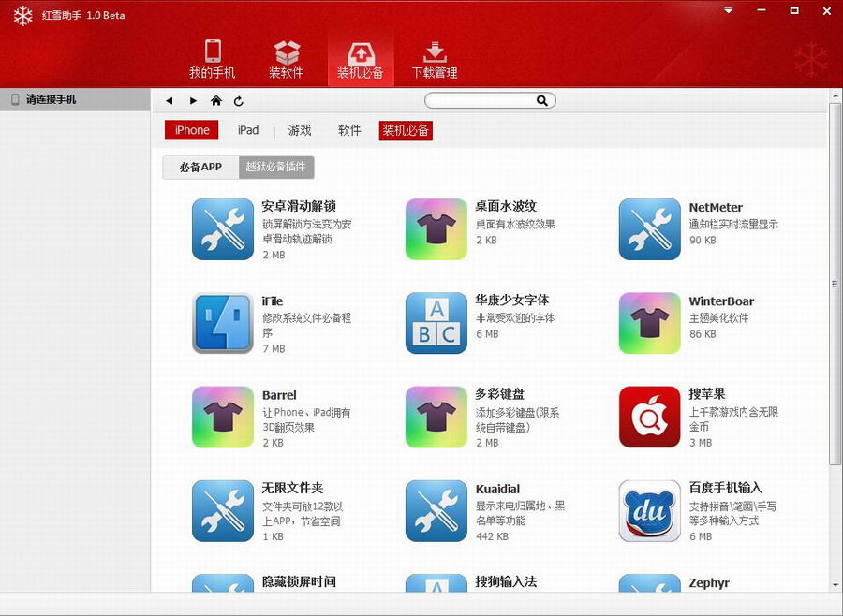Screen dimensions: 843x616
Task: Open the Kuaidial app icon
Action: point(436,510)
